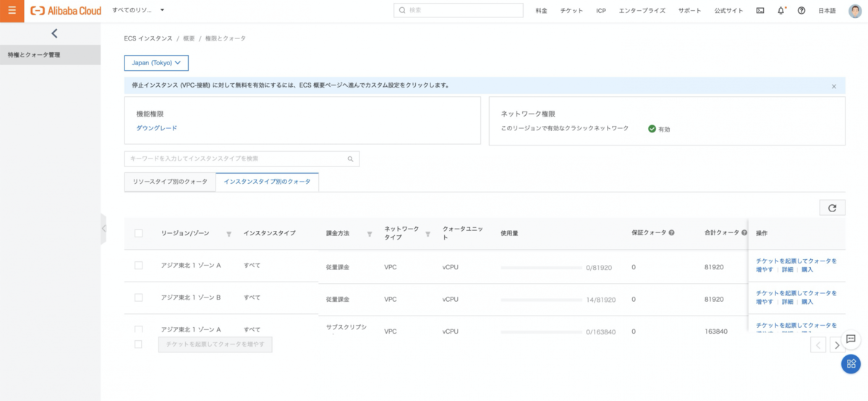Click the blue apps grid floating button

coord(851,364)
